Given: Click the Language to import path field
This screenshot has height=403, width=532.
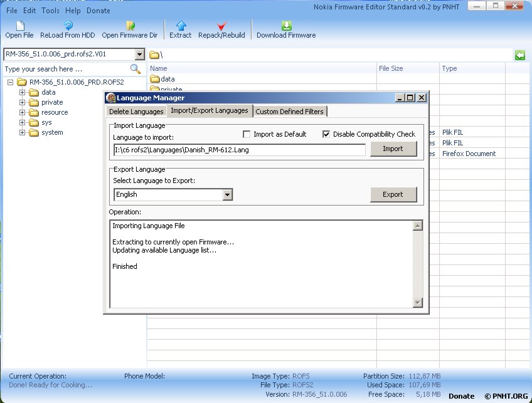Looking at the screenshot, I should 240,150.
